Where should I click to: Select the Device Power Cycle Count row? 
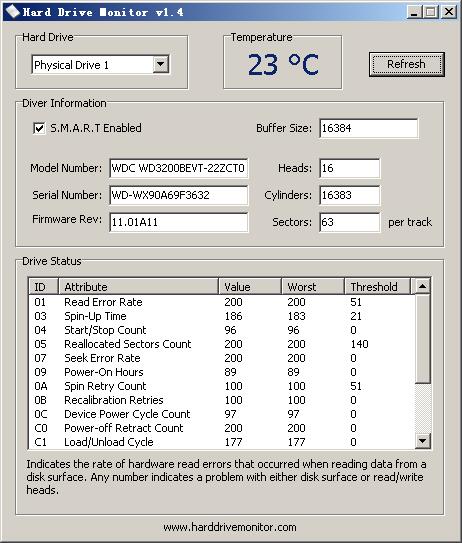(x=222, y=414)
